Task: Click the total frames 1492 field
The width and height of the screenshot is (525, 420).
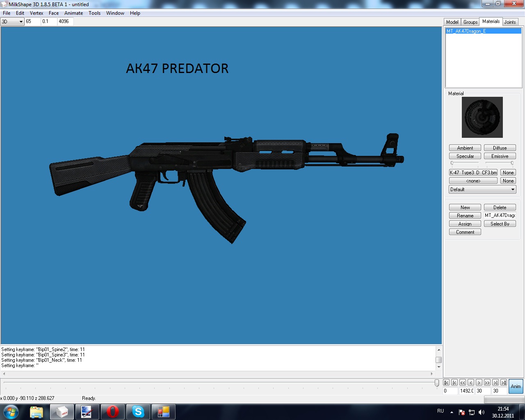Action: click(x=467, y=391)
